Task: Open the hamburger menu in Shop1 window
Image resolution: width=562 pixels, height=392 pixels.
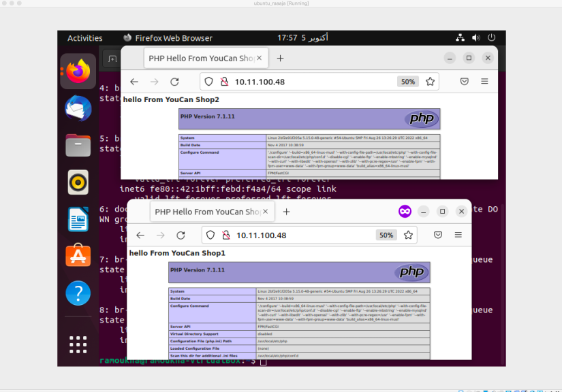Action: pos(458,235)
